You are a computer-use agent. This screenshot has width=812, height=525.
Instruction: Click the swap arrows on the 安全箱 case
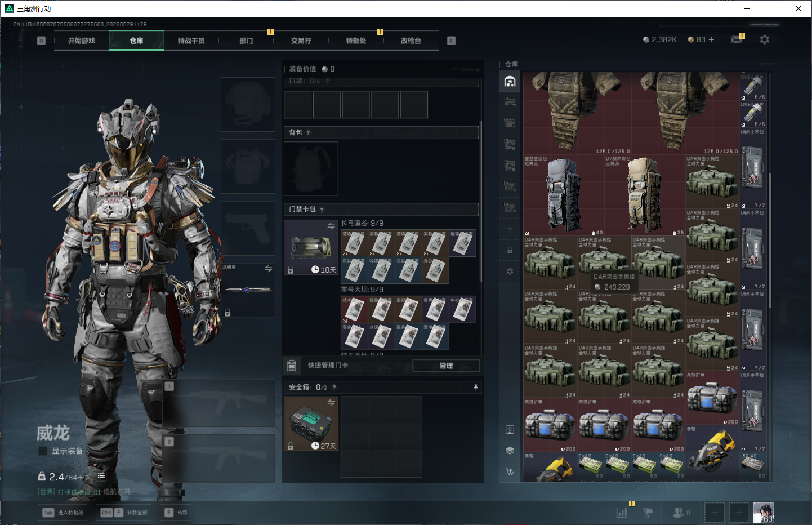331,402
